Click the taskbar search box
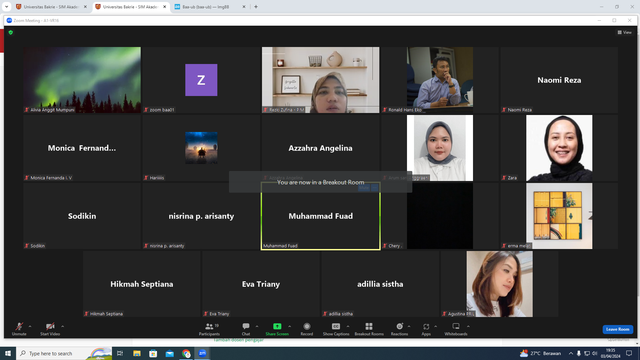 click(64, 353)
